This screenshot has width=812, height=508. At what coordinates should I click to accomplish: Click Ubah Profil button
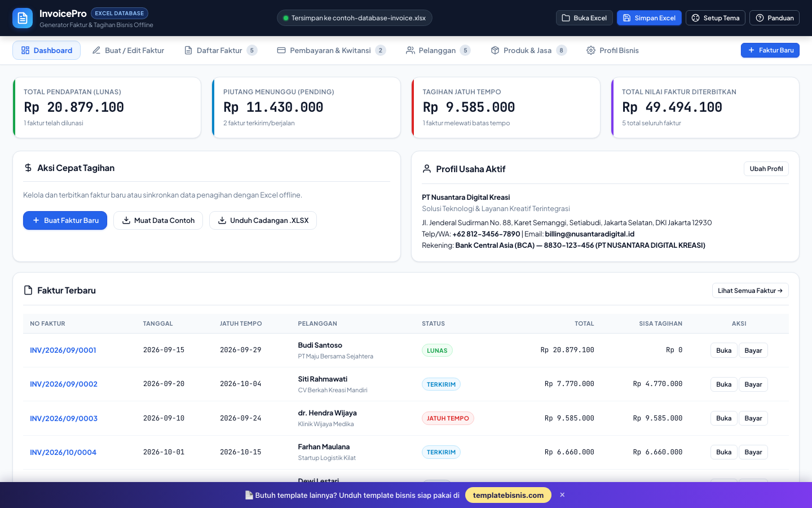pos(766,169)
